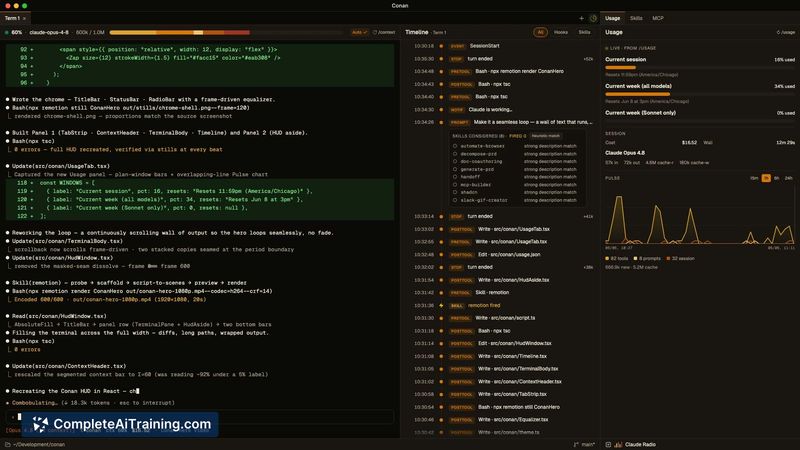Click the Current session usage bar

click(x=699, y=67)
